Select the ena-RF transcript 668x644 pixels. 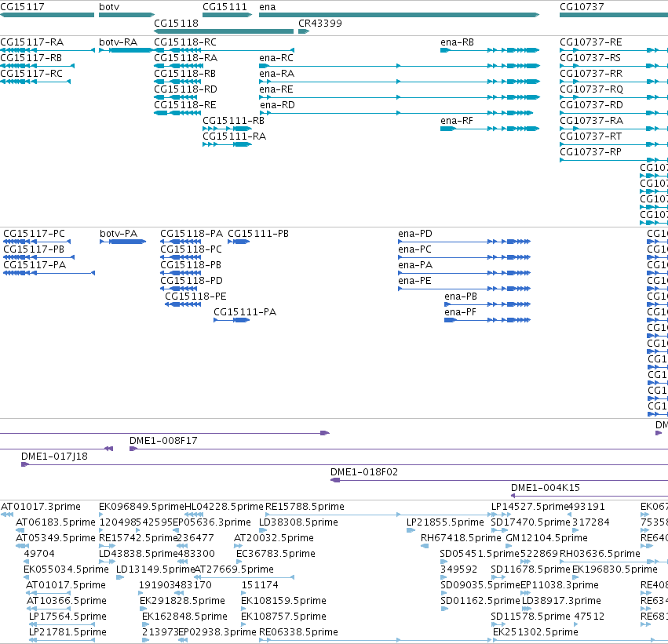coord(490,129)
